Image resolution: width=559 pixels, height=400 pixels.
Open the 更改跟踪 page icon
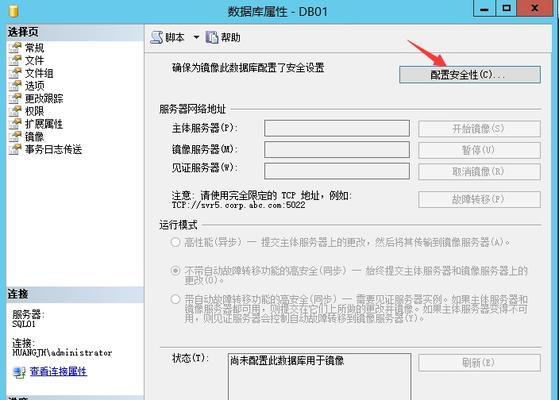pos(15,99)
